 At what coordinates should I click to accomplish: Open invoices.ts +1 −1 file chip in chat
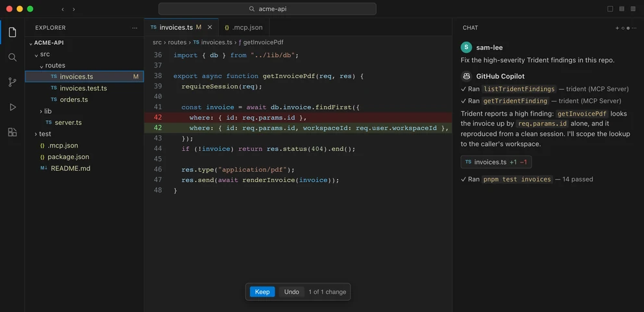[x=496, y=162]
